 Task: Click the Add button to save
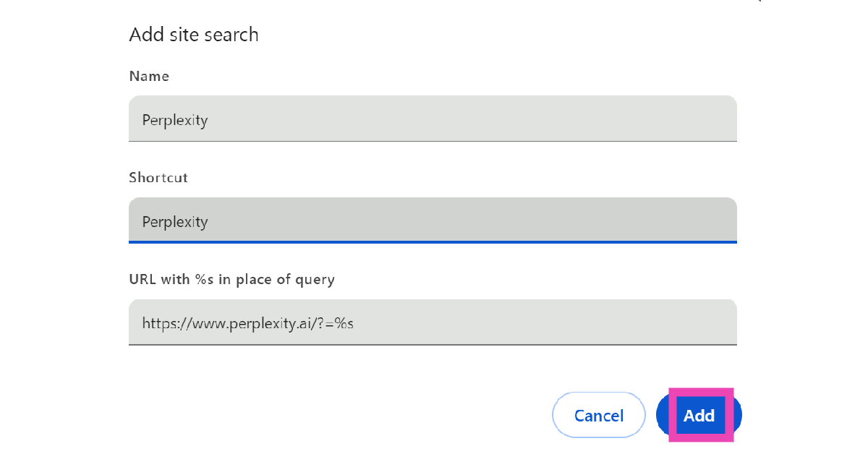[x=699, y=415]
